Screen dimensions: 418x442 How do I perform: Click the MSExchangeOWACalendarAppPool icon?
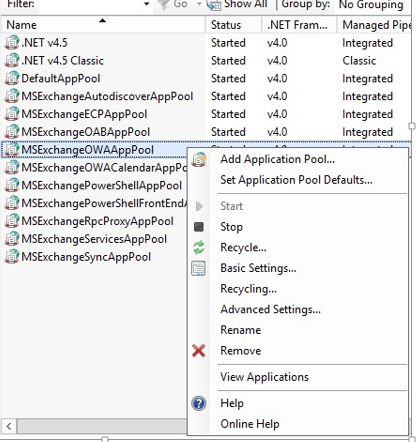[12, 168]
